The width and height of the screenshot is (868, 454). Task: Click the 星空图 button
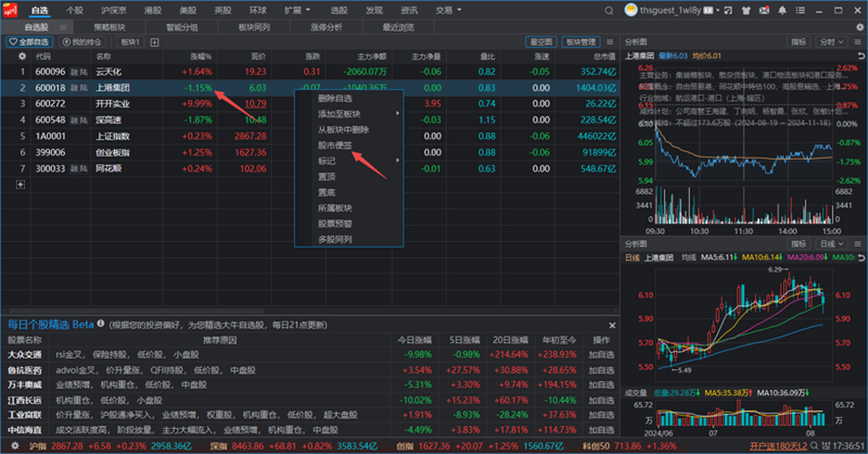coord(542,42)
